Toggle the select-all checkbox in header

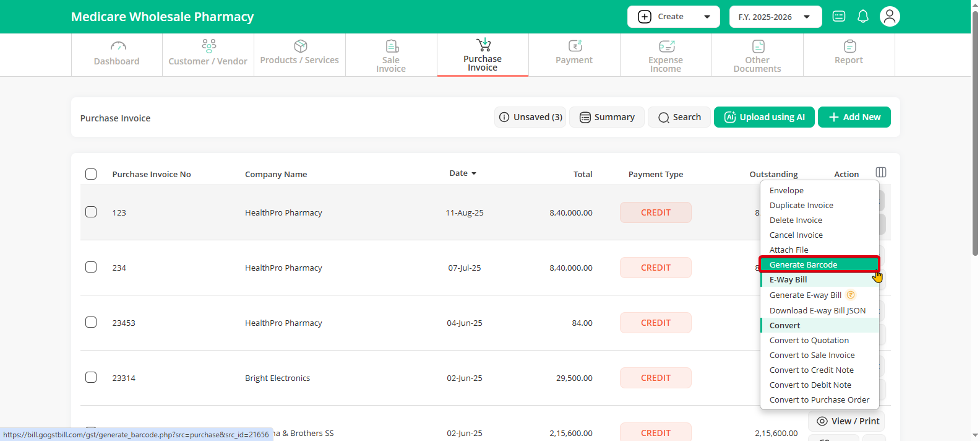click(91, 174)
